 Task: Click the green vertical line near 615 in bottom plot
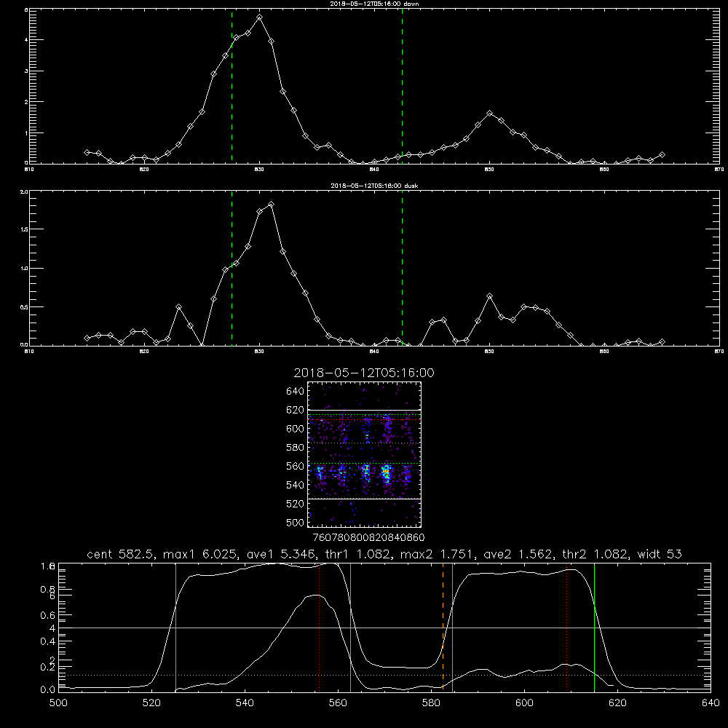click(594, 627)
